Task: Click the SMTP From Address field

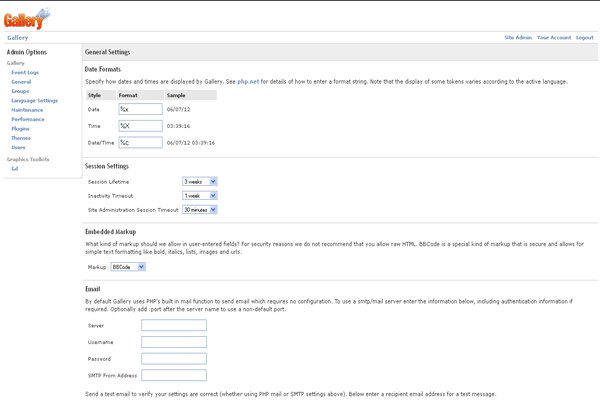Action: (174, 375)
